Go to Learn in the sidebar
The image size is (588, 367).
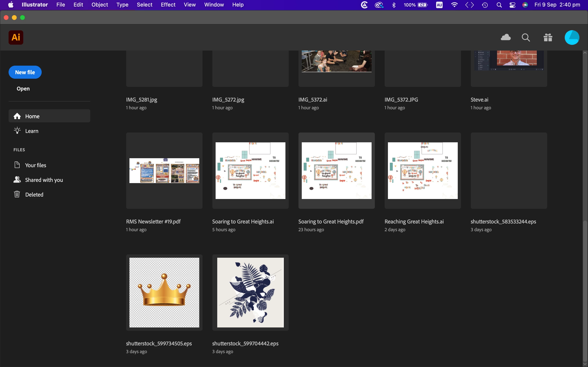tap(32, 131)
